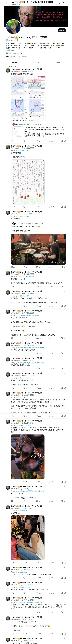72x644 pixels.
Task: Open the handwritten letter image
Action: point(28,182)
